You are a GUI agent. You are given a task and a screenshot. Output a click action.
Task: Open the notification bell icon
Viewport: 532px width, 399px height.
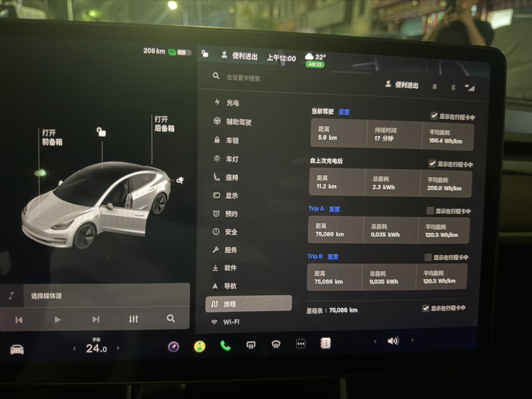tap(434, 87)
